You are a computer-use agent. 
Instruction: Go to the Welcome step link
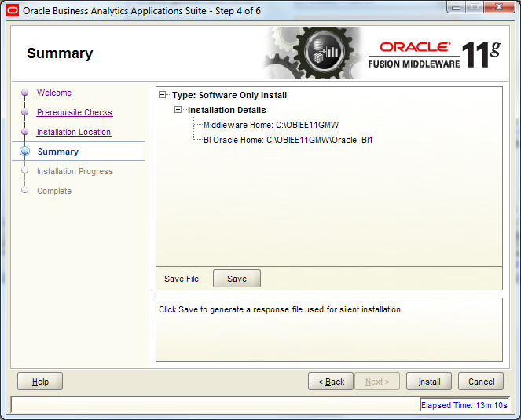pos(54,93)
